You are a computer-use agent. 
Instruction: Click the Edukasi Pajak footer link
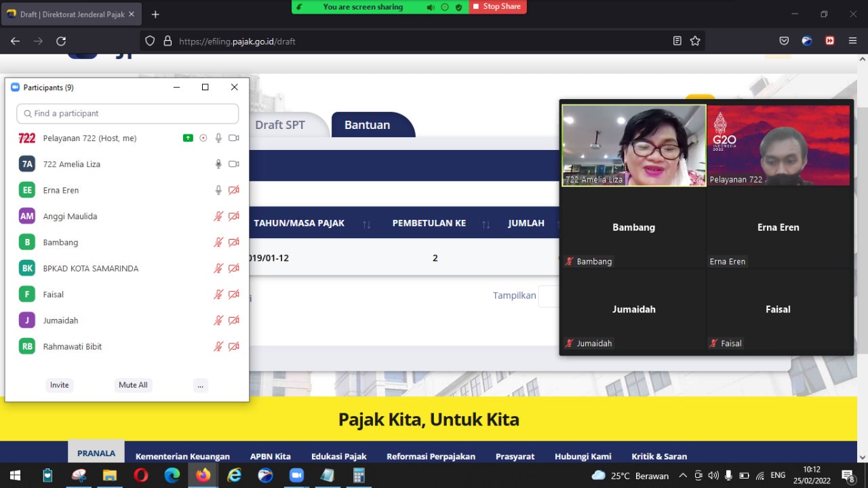[x=338, y=456]
